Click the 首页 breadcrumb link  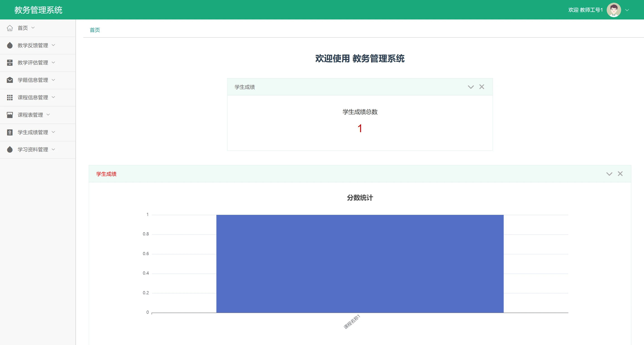point(95,30)
